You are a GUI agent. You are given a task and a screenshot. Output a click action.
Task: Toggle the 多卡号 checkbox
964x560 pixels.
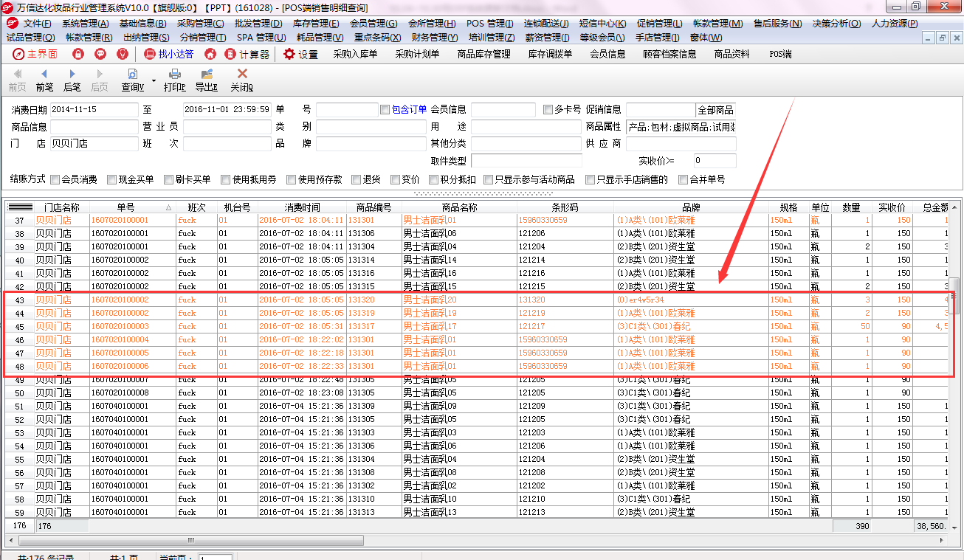548,109
